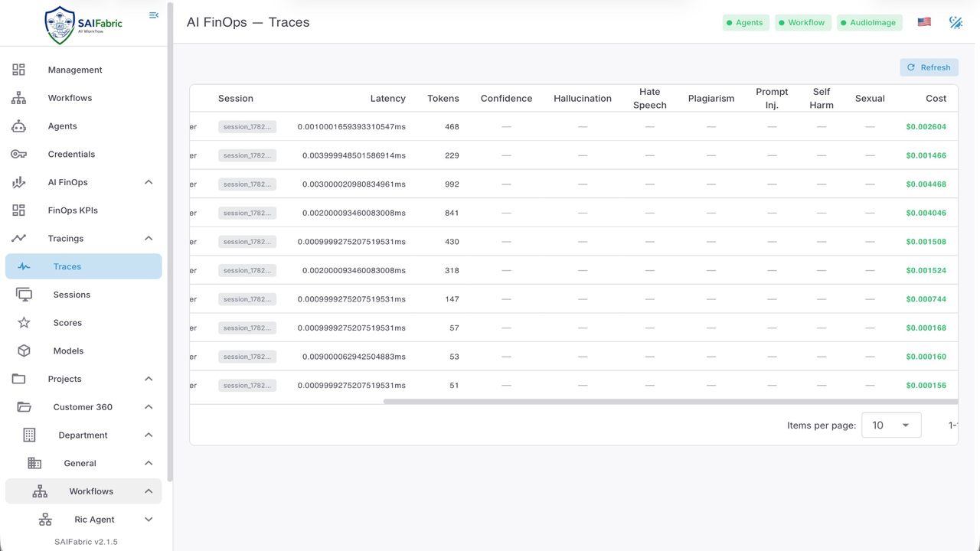Click the Session column header
The width and height of the screenshot is (980, 551).
(x=236, y=99)
